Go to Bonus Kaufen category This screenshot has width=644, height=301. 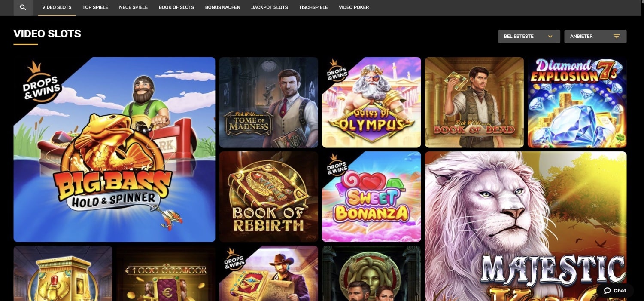coord(223,7)
